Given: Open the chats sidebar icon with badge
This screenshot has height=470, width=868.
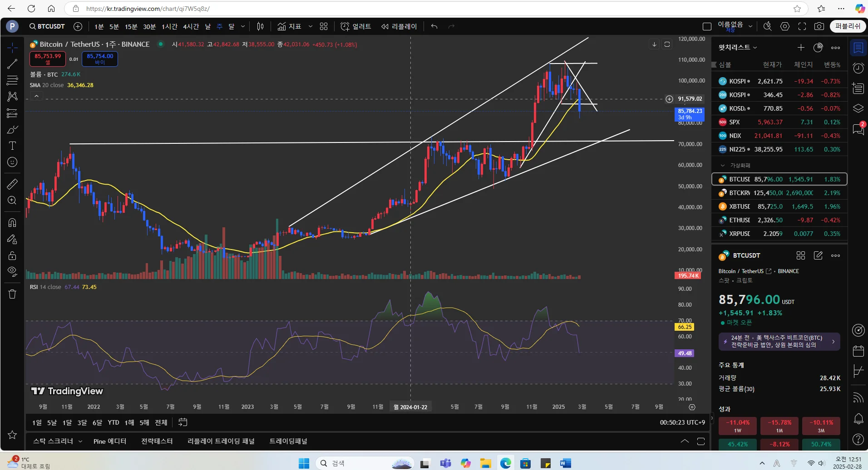Looking at the screenshot, I should click(x=858, y=129).
